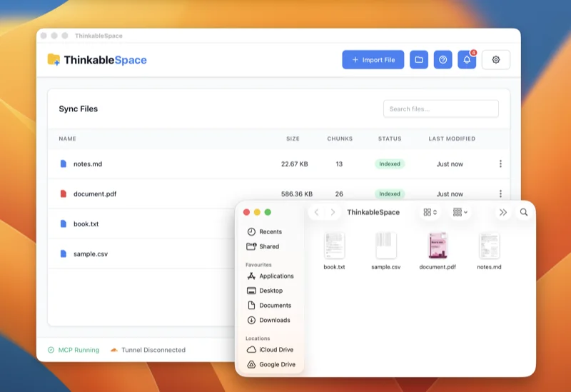571x392 pixels.
Task: Open the three-dot menu for document.pdf
Action: pyautogui.click(x=500, y=194)
